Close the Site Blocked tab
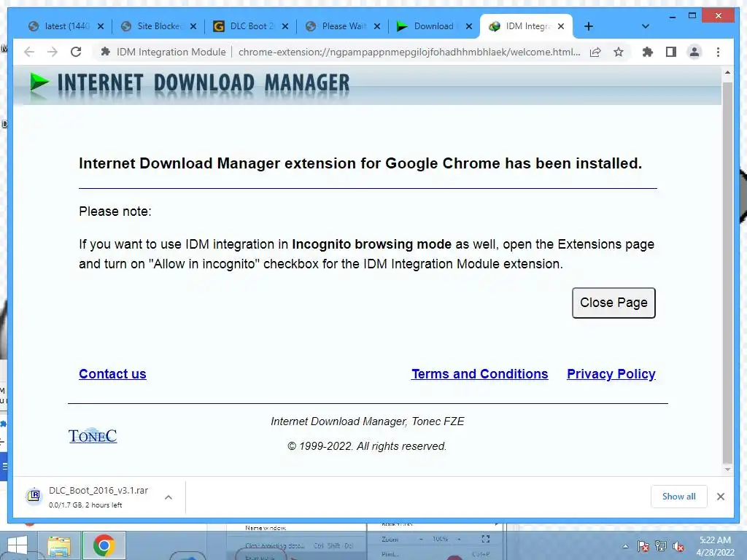 pos(193,27)
